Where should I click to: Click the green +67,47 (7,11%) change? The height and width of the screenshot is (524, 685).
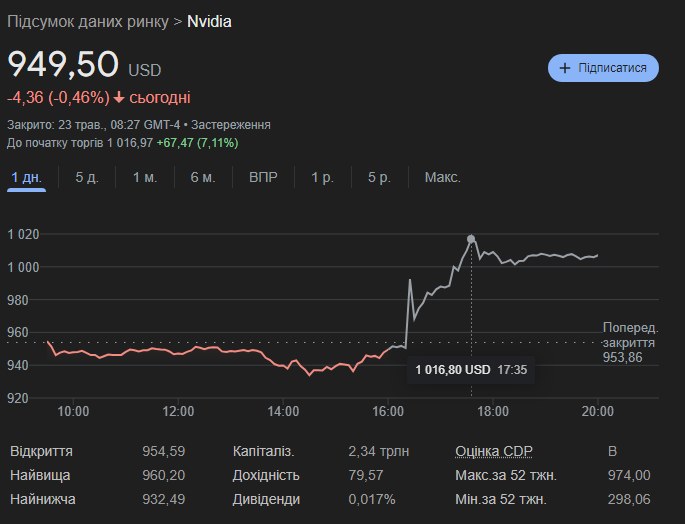pos(197,143)
